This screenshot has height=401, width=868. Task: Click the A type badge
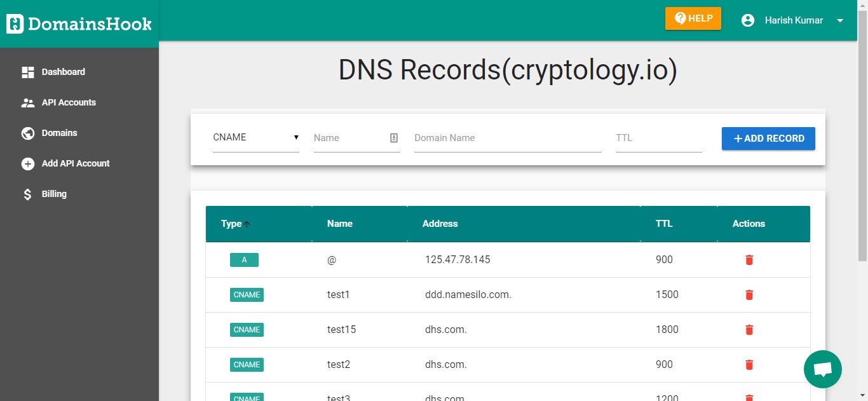point(244,260)
